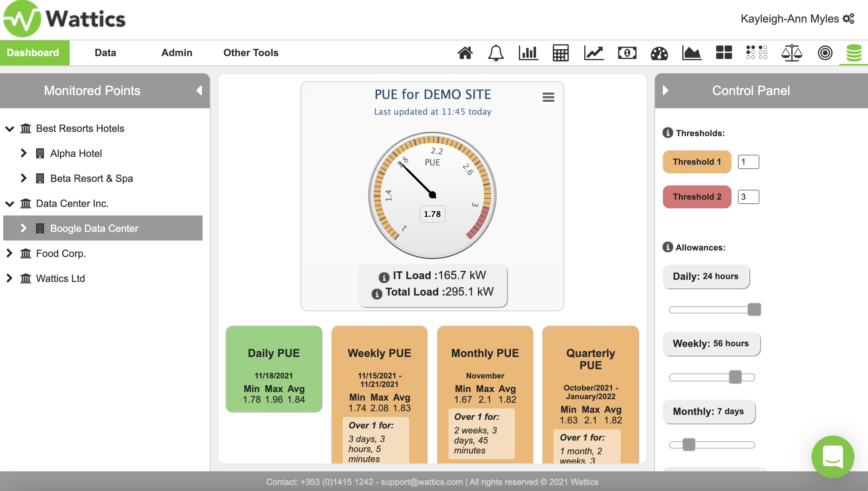
Task: Open the alerts bell icon
Action: tap(496, 53)
